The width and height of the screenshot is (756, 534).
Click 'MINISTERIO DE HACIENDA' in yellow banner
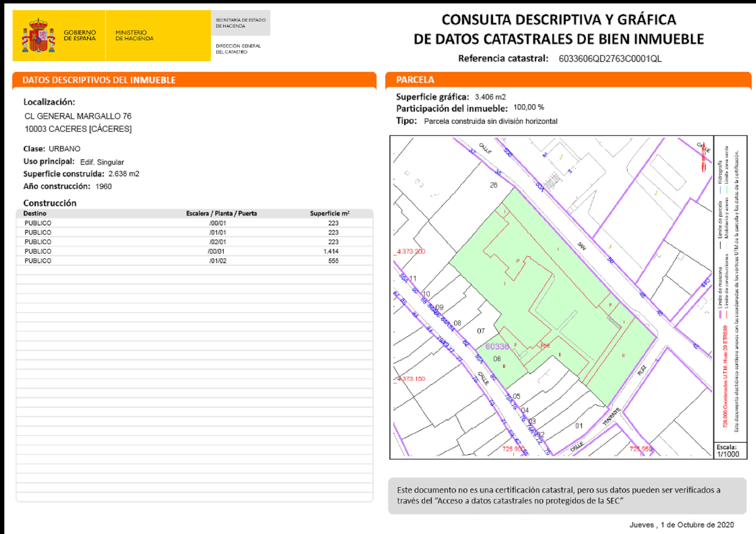[x=134, y=36]
